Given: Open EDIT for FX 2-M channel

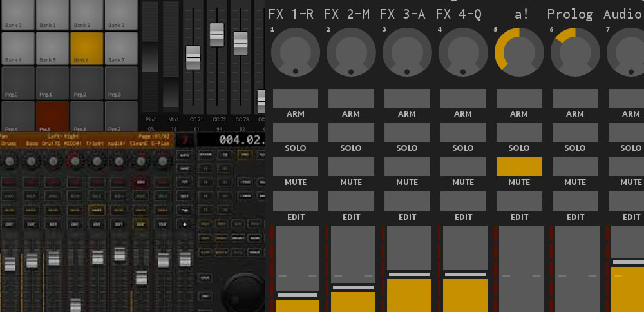Looking at the screenshot, I should (x=351, y=201).
